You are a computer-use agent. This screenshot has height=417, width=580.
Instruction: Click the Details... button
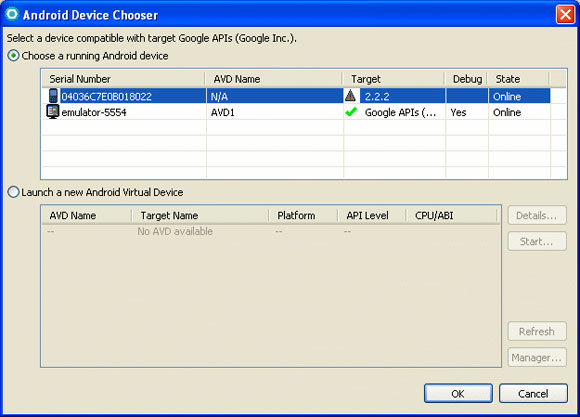(x=537, y=215)
